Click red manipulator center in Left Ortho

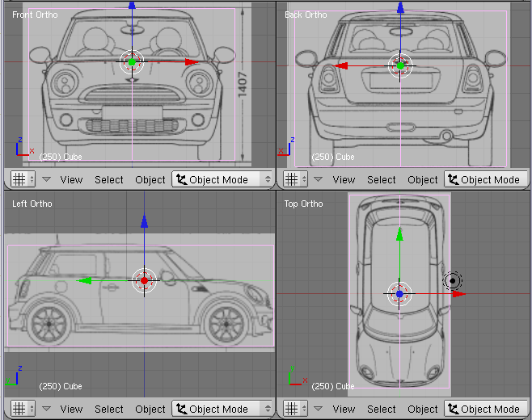click(144, 281)
